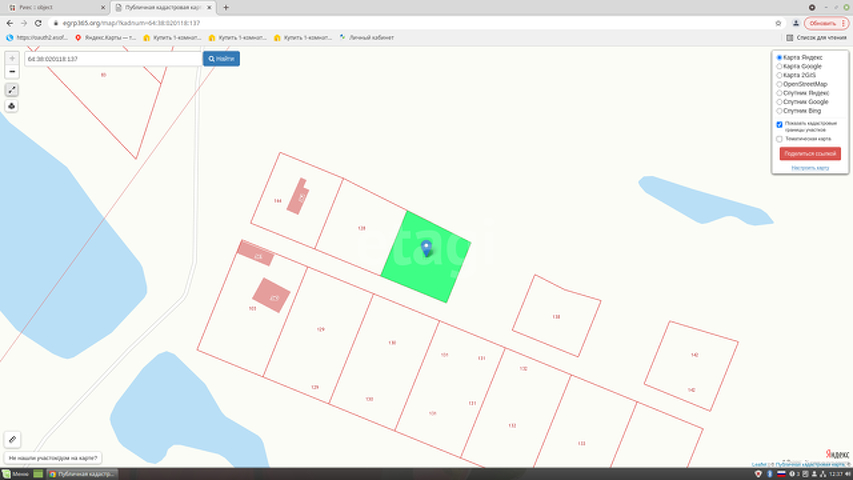Image resolution: width=853 pixels, height=480 pixels.
Task: Switch to the Риес :: object tab
Action: [x=45, y=7]
